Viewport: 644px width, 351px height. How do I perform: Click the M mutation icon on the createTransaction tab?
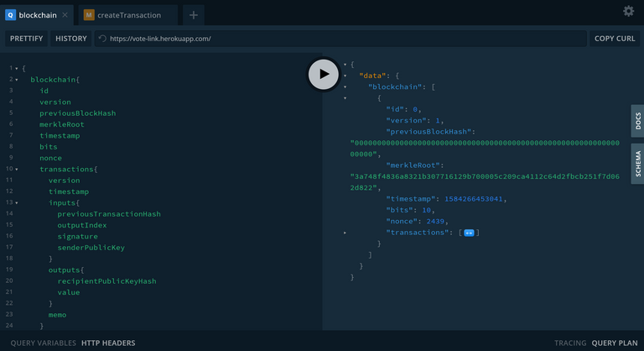(x=89, y=15)
